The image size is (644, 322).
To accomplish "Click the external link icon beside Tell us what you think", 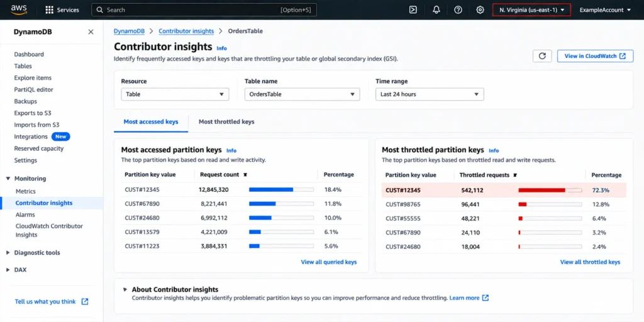I will click(85, 301).
